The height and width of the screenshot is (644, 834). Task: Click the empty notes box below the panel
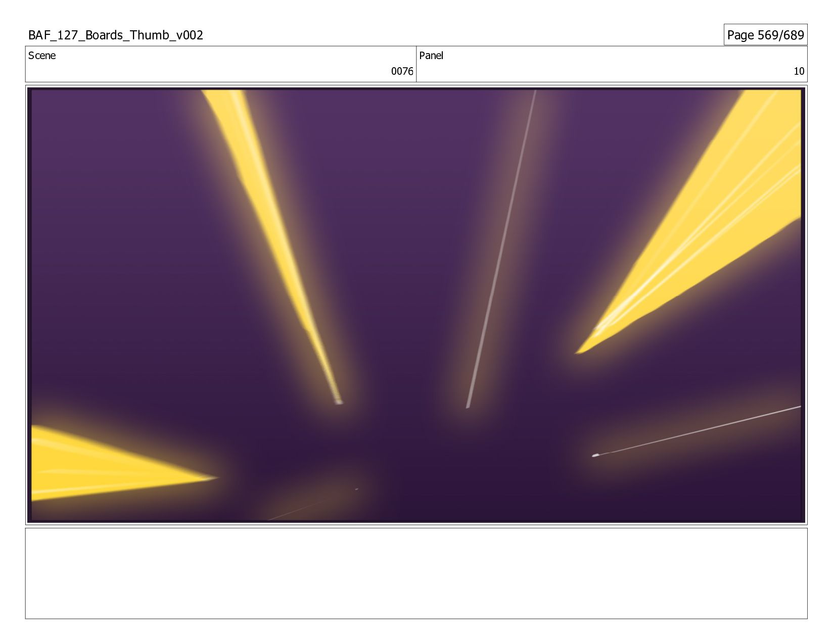point(416,573)
